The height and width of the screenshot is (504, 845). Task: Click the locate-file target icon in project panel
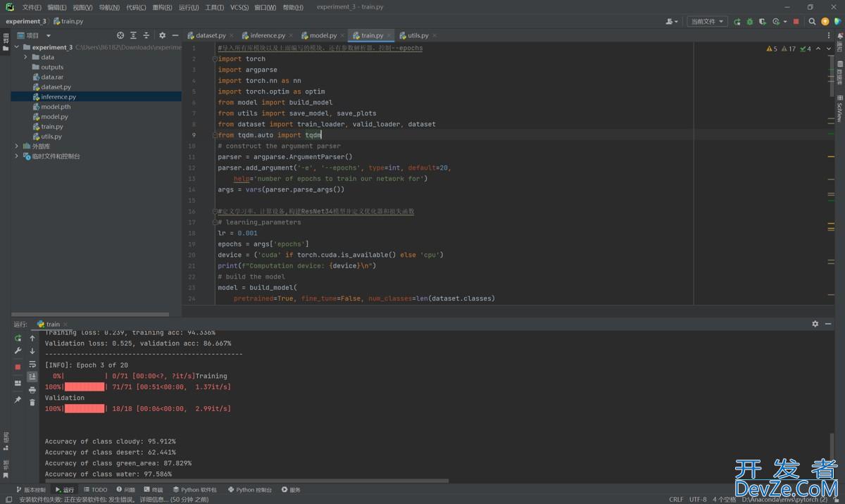120,35
